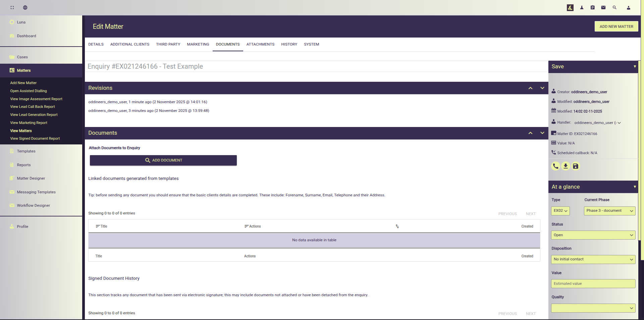
Task: Open the Status dropdown showing Open
Action: point(593,235)
